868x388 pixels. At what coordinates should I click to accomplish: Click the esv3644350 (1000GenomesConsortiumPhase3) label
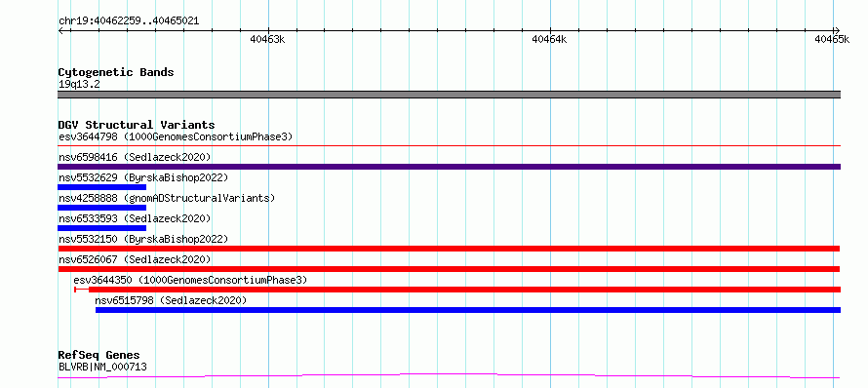pos(190,280)
